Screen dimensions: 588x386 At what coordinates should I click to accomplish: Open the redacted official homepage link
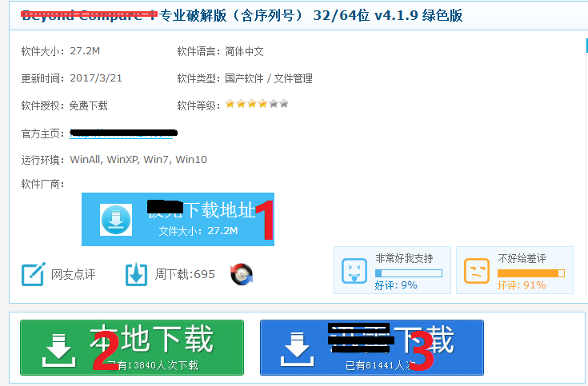click(x=123, y=133)
